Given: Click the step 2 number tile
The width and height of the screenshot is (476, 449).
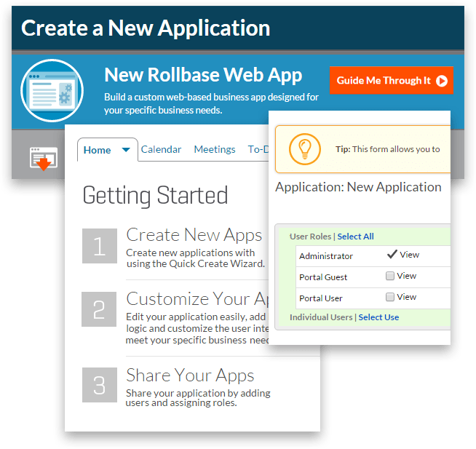Looking at the screenshot, I should 99,309.
